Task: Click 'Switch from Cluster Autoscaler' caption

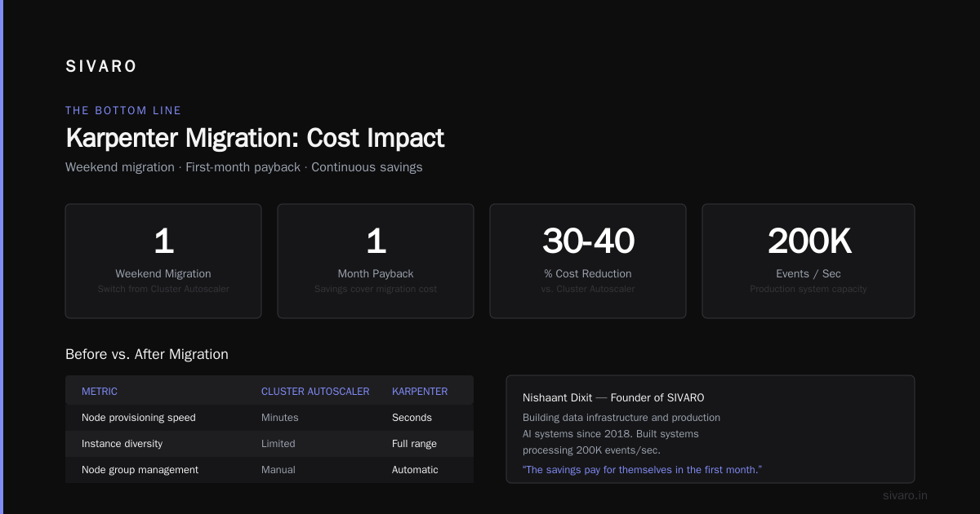Action: [163, 289]
